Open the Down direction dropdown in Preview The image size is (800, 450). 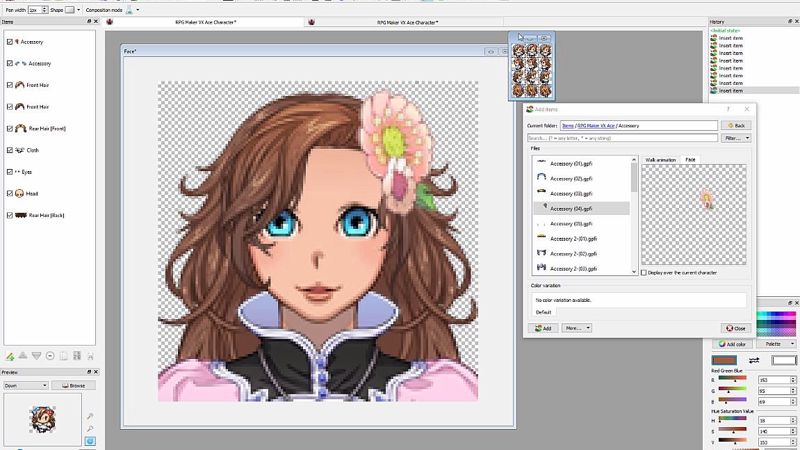[26, 385]
